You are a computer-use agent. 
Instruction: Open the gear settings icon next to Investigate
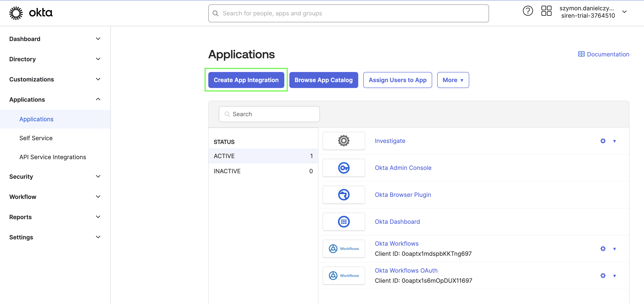pos(603,141)
